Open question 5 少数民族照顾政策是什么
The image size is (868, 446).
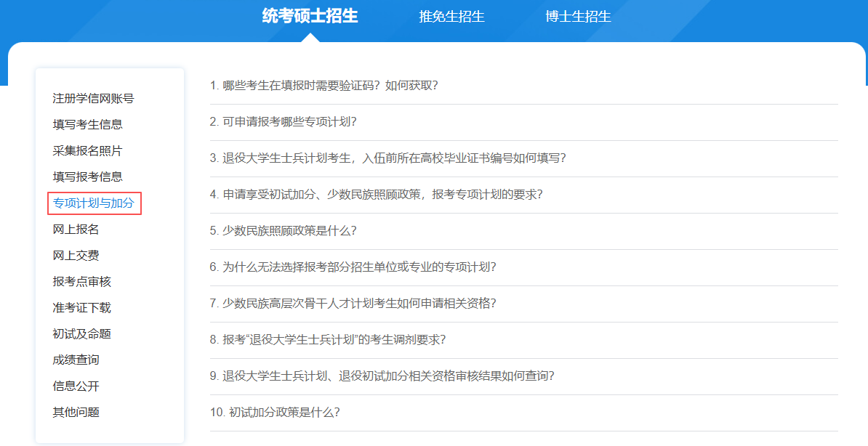[x=283, y=231]
